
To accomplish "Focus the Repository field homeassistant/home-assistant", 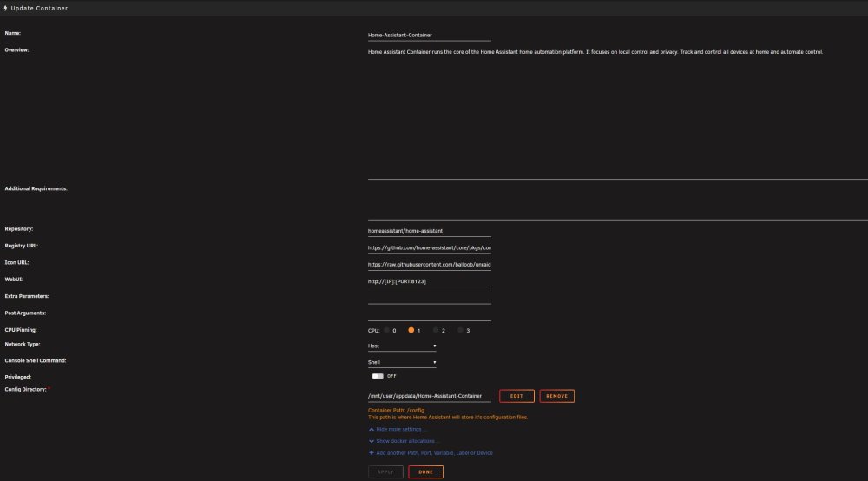I will point(429,231).
